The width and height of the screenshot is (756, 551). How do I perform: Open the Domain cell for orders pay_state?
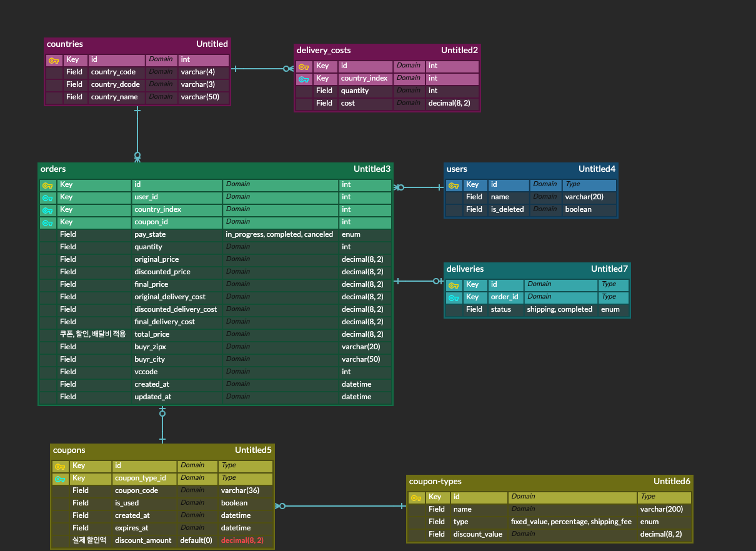click(279, 234)
